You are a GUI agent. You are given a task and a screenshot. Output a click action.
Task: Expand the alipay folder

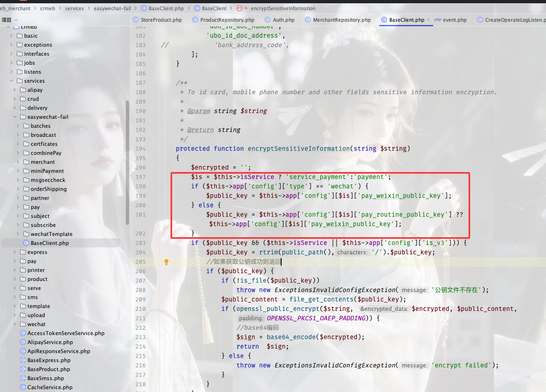point(15,90)
